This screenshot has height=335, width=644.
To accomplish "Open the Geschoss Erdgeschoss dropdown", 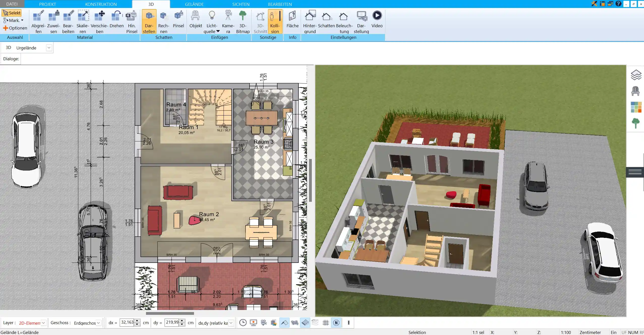I will point(99,323).
